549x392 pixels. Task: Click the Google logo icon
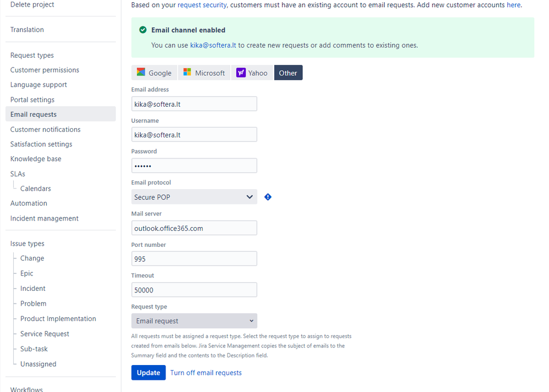(x=141, y=72)
